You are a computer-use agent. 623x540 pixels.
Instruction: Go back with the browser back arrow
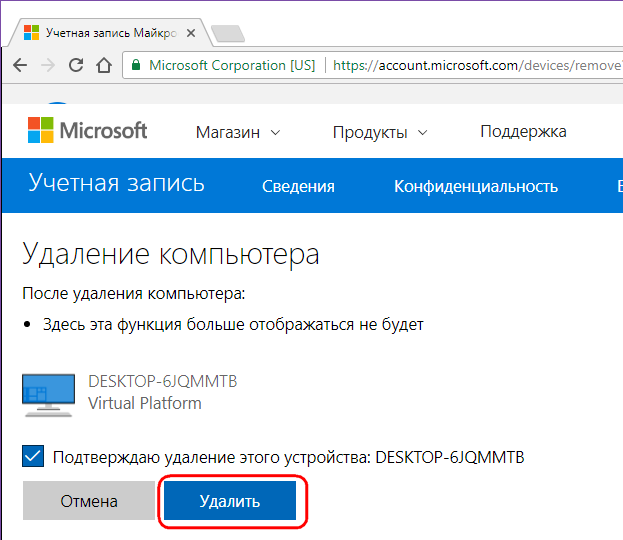pos(20,65)
